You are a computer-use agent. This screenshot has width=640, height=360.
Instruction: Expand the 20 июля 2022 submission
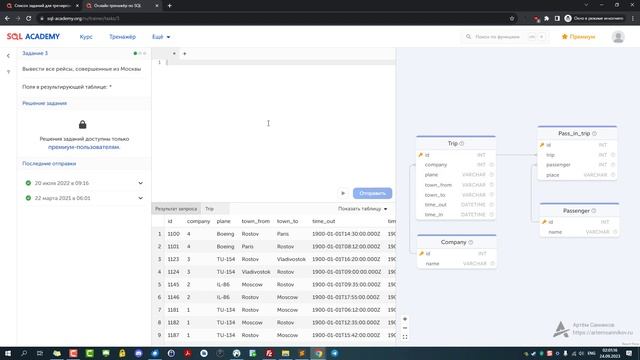(140, 183)
